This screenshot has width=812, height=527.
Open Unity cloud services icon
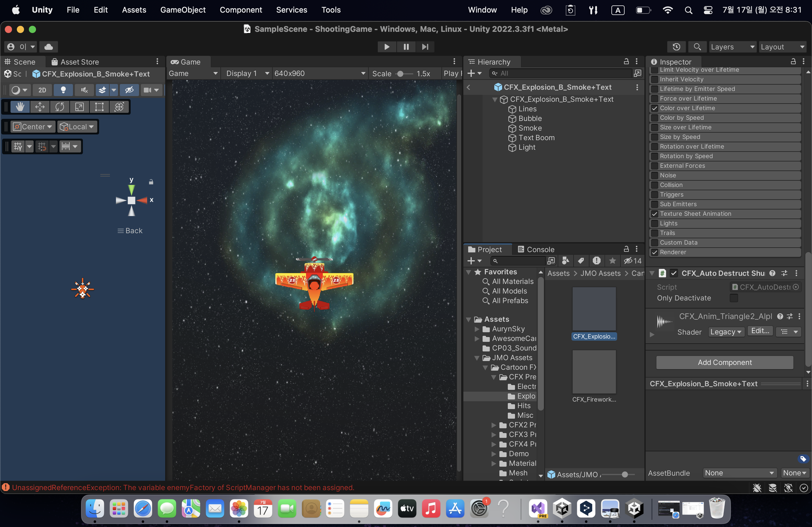point(48,47)
